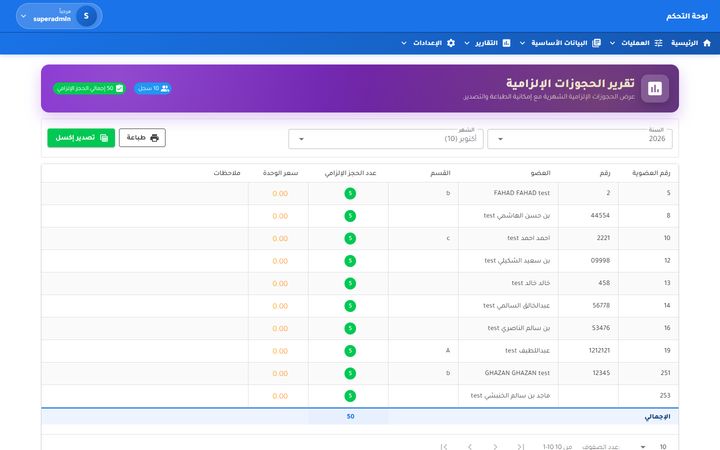
Task: Click the sheet icon in تصدير إكسل
Action: (104, 138)
